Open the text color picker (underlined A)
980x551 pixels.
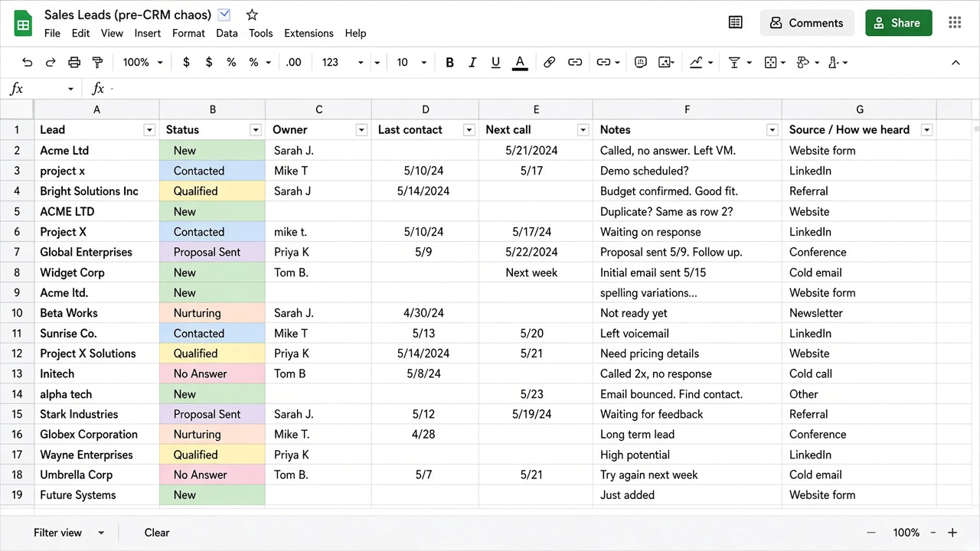pos(520,63)
